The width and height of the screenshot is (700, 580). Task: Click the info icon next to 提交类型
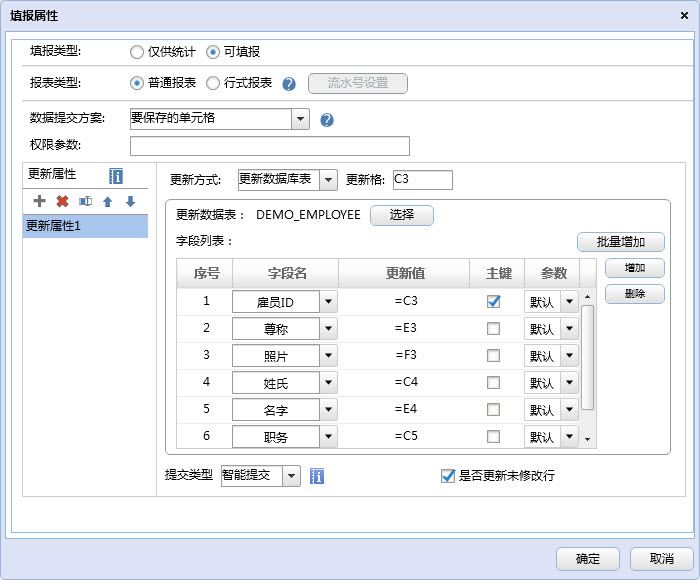(317, 476)
